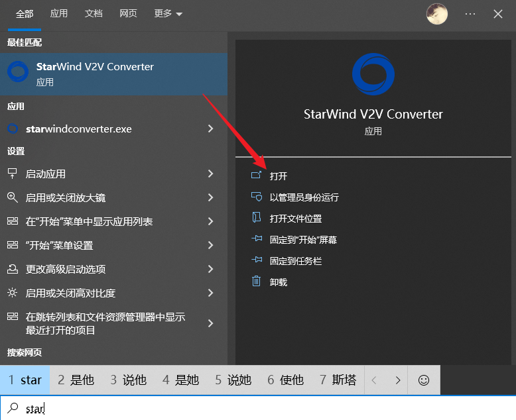Select IME candidate 5 说她

[233, 380]
